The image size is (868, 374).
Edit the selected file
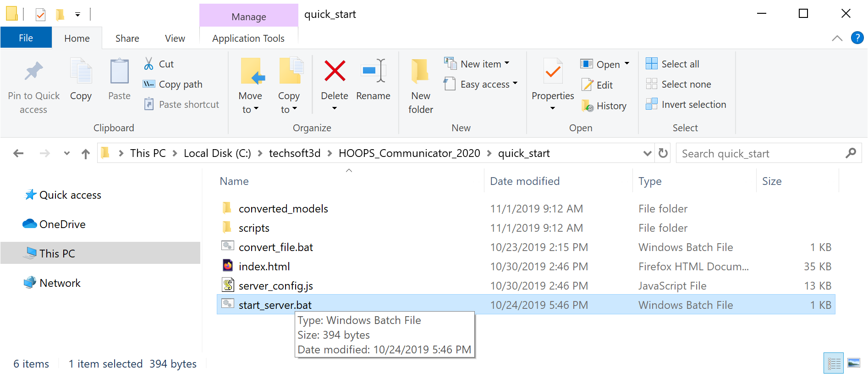point(597,84)
